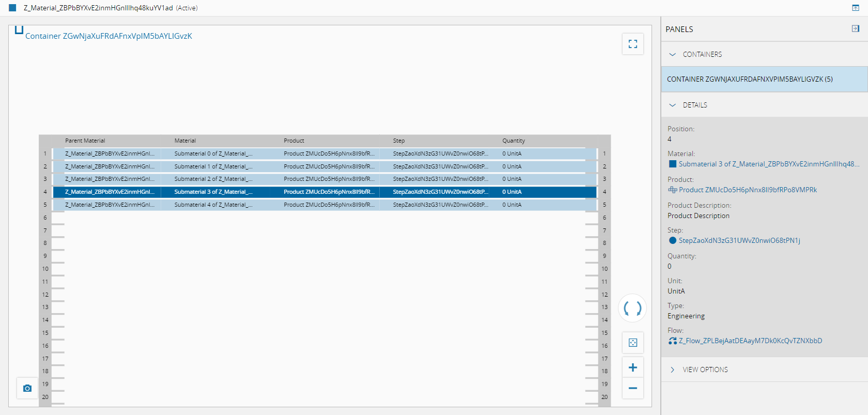Click the container icon beside the container title
This screenshot has height=415, width=868.
(x=19, y=30)
